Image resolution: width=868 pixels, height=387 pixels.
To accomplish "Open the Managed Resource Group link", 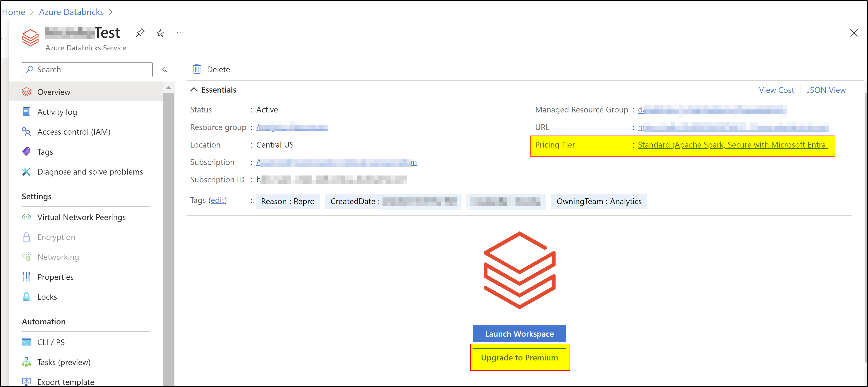I will tap(712, 110).
